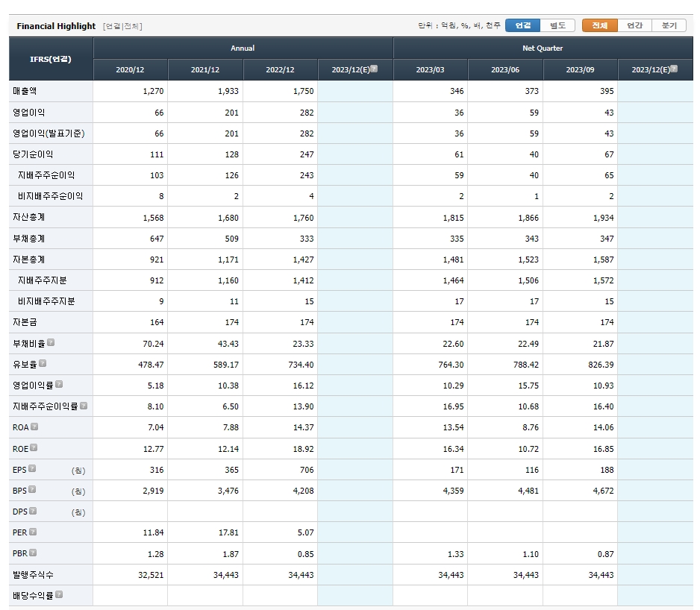The width and height of the screenshot is (700, 610).
Task: Show ROA definition via help icon
Action: 34,427
